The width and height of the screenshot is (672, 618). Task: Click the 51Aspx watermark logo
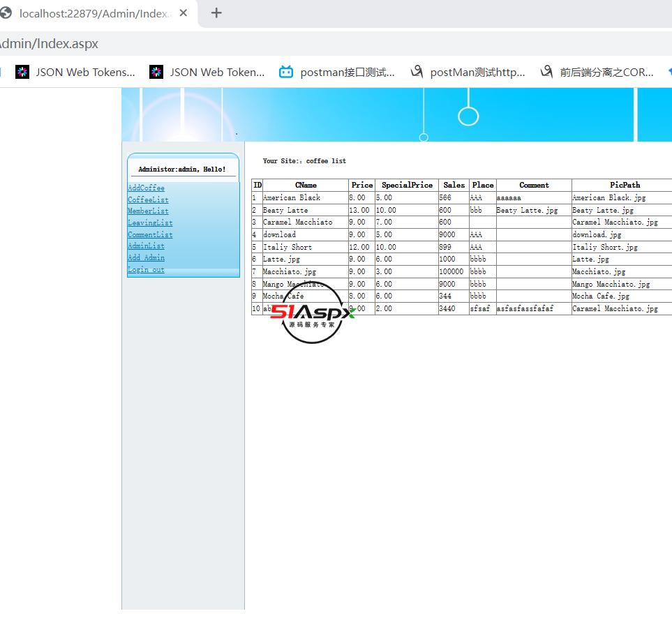point(312,313)
